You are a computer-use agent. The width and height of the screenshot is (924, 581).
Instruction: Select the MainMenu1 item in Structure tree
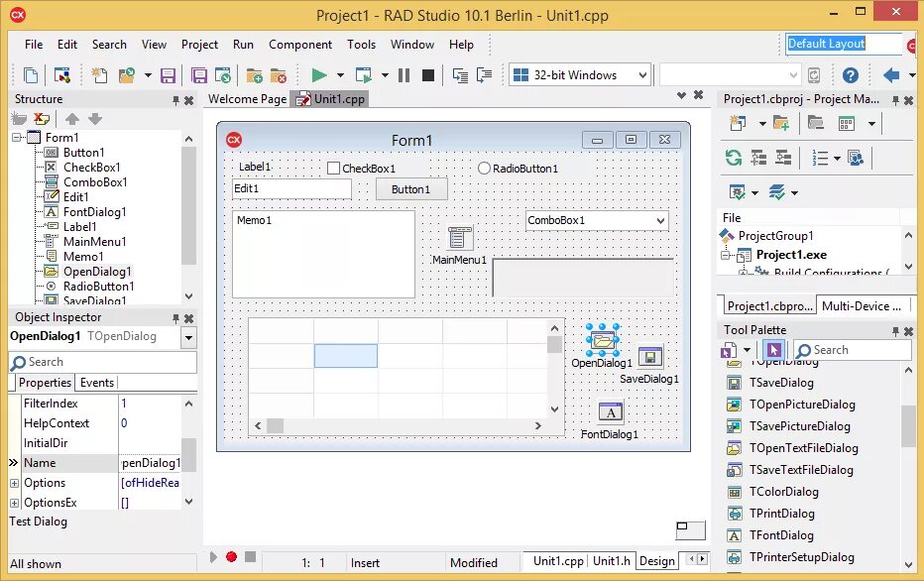[x=94, y=242]
